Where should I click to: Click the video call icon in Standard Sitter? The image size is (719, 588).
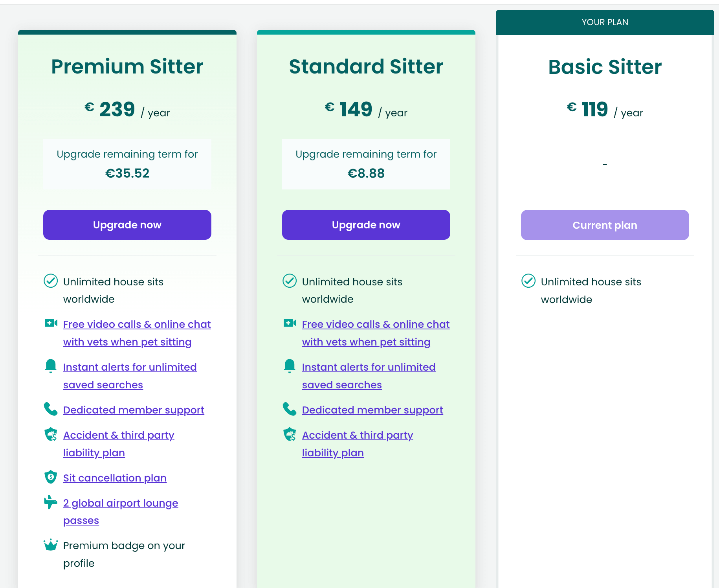(x=290, y=323)
